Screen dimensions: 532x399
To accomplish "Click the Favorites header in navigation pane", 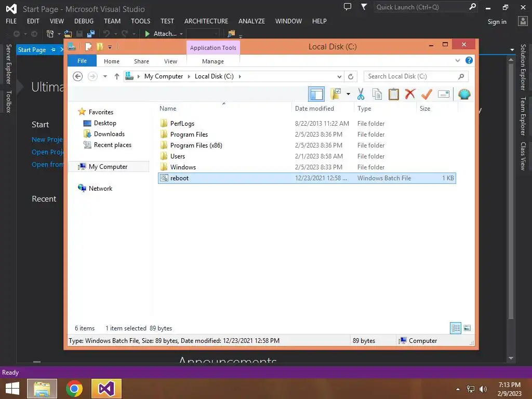I will click(101, 112).
